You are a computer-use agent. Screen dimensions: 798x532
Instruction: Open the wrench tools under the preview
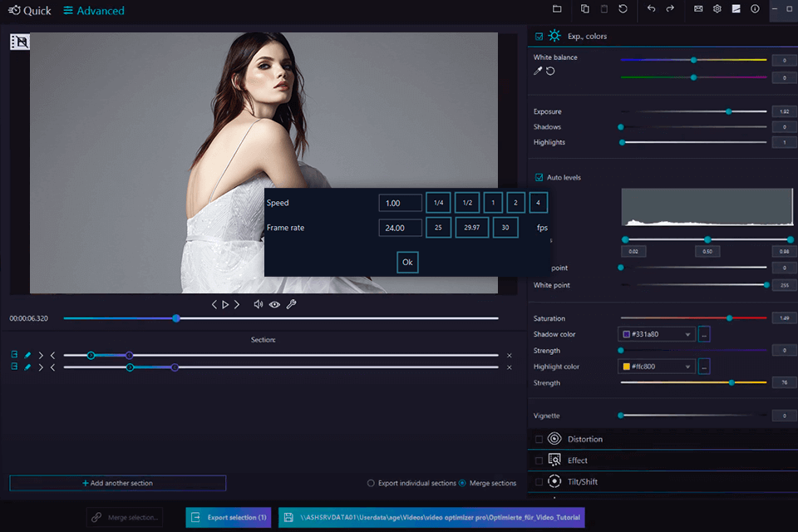(291, 305)
